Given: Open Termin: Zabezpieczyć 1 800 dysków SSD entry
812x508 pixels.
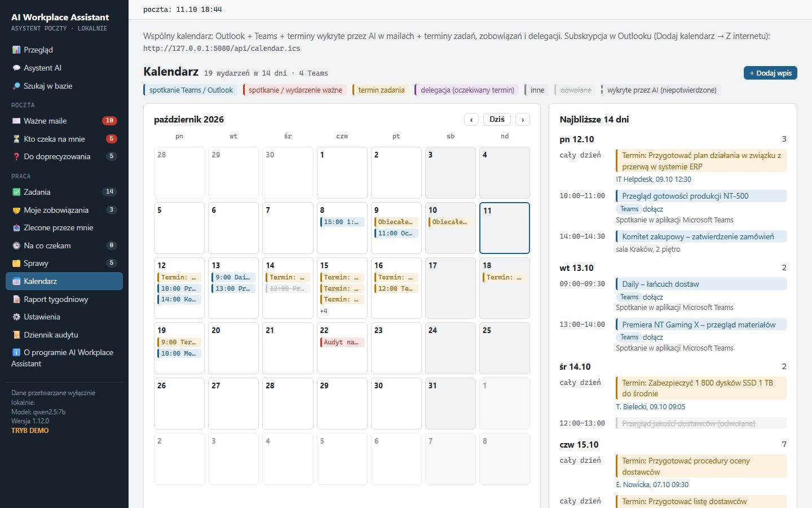Looking at the screenshot, I should coord(701,388).
